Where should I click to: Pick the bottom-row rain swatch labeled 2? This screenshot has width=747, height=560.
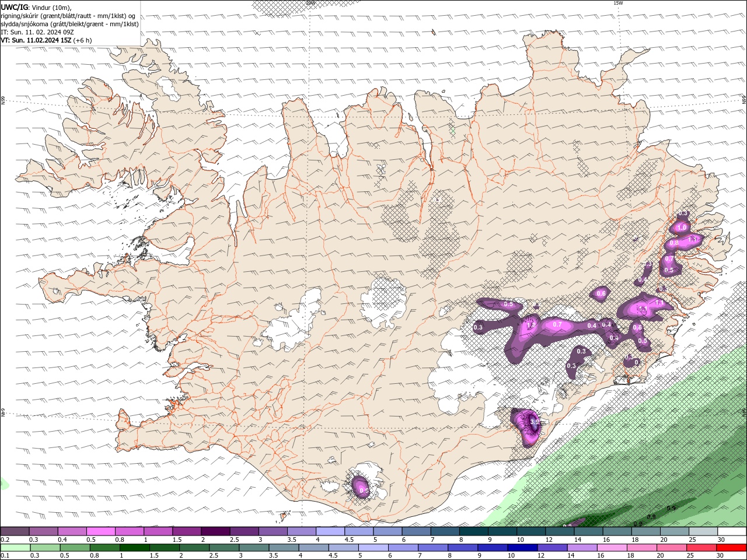coord(194,548)
